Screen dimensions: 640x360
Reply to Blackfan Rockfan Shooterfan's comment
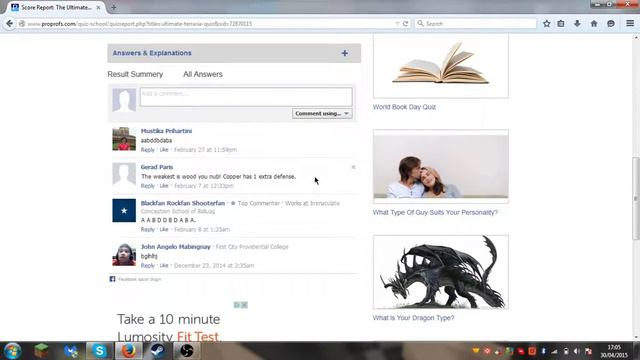pyautogui.click(x=148, y=229)
